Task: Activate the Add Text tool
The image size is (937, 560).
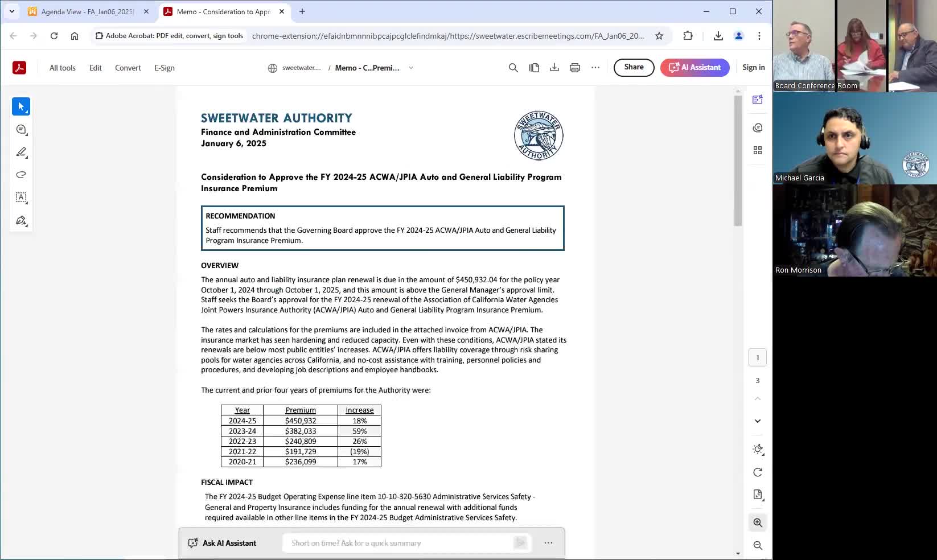Action: click(x=21, y=197)
